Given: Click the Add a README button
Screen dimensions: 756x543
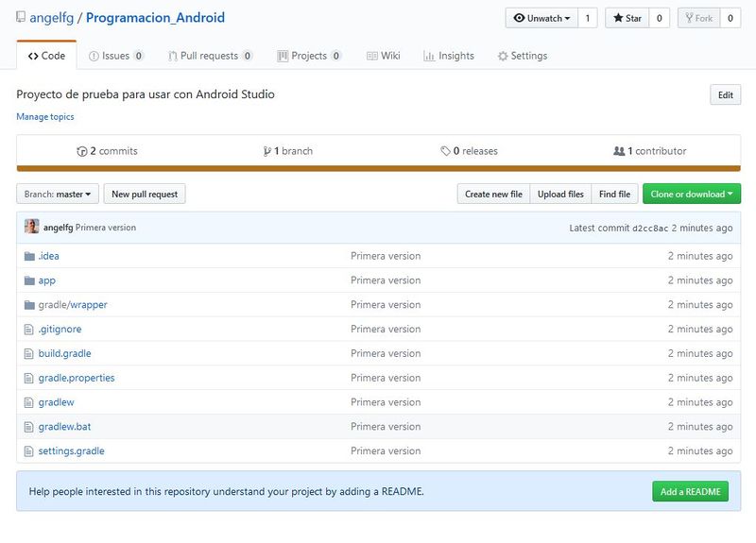Looking at the screenshot, I should coord(691,491).
